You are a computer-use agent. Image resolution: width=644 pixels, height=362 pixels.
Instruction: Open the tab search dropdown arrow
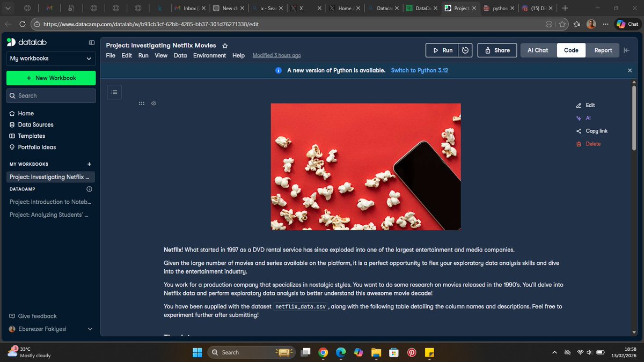pos(7,8)
